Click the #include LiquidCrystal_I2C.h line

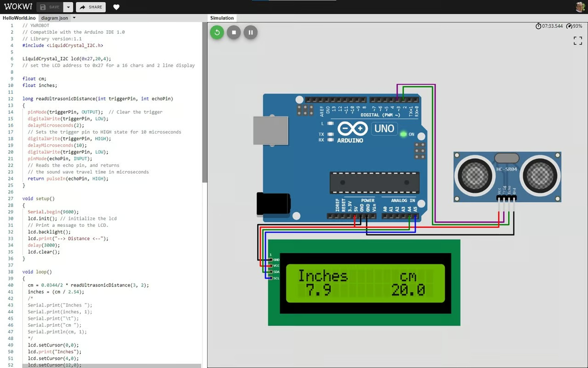[x=63, y=45]
